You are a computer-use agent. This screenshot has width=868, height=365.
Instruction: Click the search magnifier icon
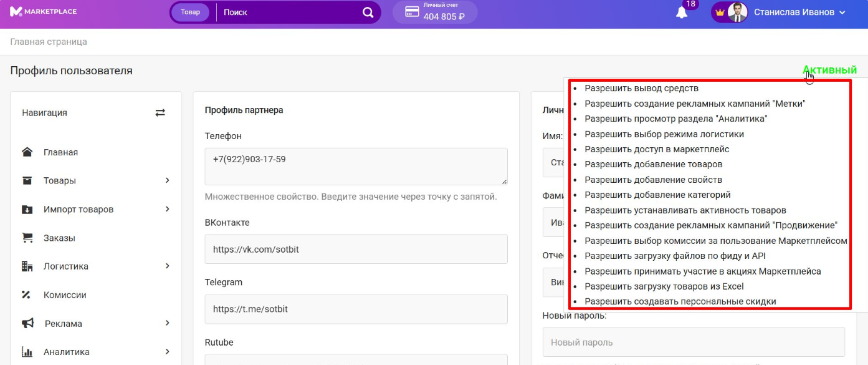click(368, 12)
